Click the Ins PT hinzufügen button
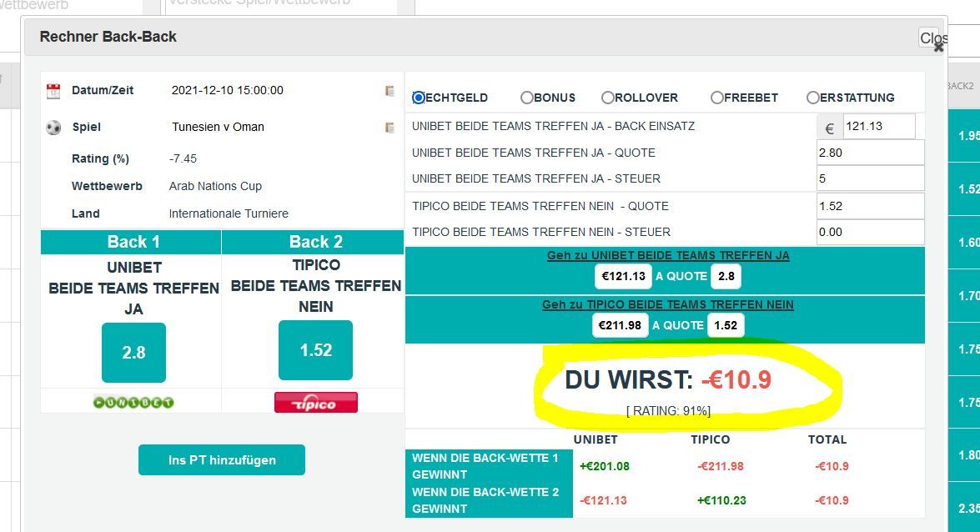Image resolution: width=980 pixels, height=532 pixels. tap(222, 460)
